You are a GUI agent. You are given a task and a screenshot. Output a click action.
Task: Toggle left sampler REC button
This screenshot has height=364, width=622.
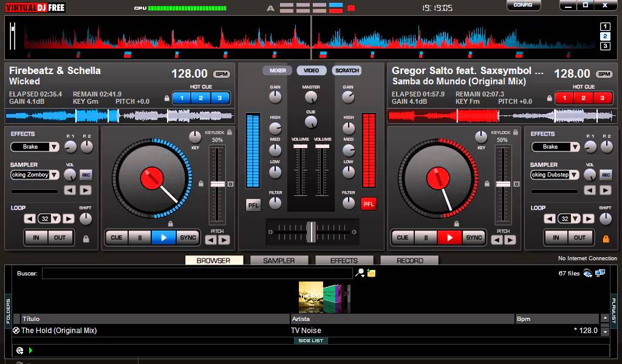(x=86, y=175)
